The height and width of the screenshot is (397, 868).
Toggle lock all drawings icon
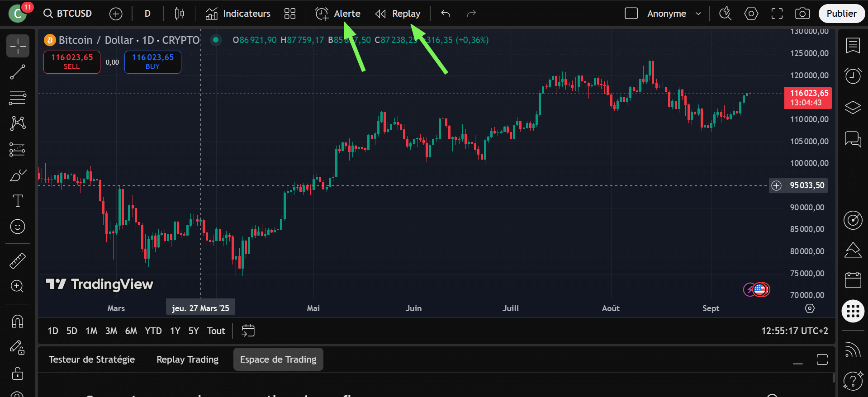[18, 373]
